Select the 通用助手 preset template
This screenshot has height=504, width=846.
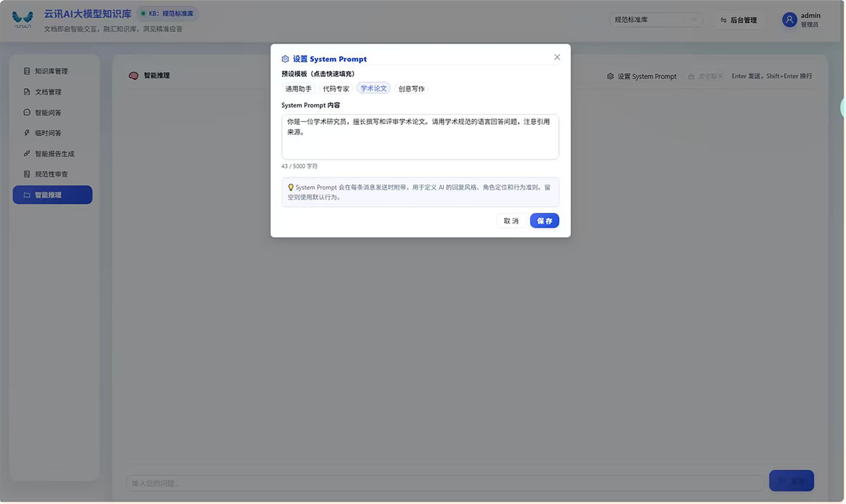point(298,88)
